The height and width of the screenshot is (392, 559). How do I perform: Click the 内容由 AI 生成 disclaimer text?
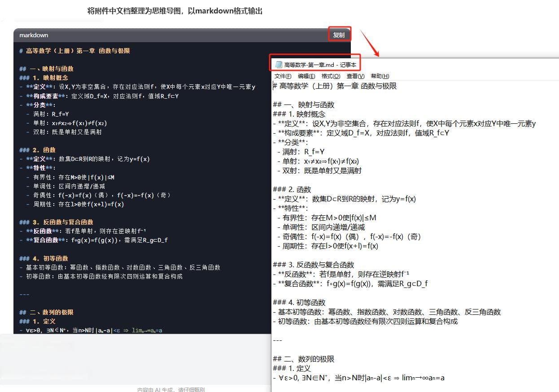pyautogui.click(x=170, y=389)
